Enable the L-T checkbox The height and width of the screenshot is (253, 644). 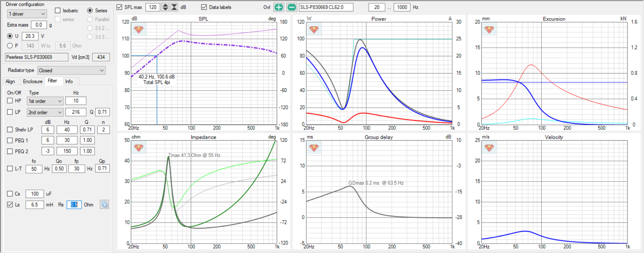click(x=10, y=168)
